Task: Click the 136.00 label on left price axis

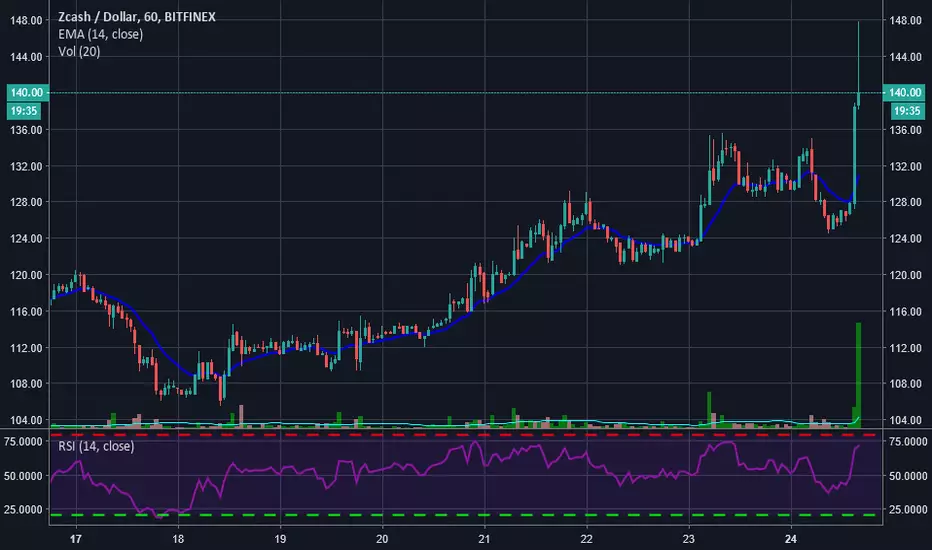Action: point(26,130)
